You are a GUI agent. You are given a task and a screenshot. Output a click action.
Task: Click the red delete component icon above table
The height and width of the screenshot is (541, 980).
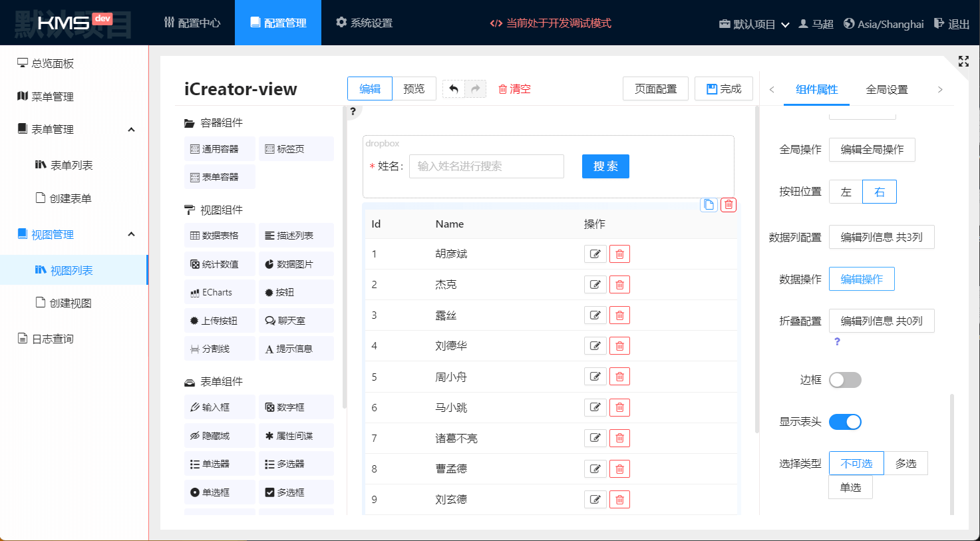[729, 205]
